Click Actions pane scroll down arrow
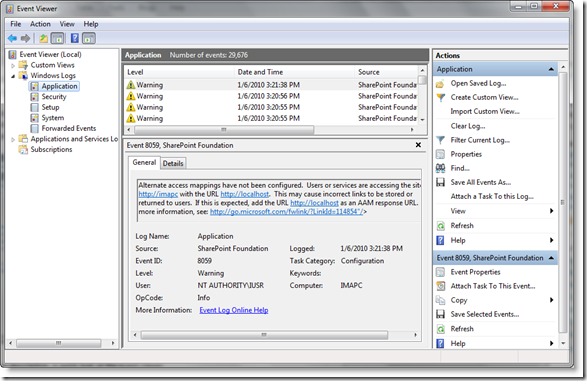Viewport: 587px width, 381px height. (x=563, y=343)
